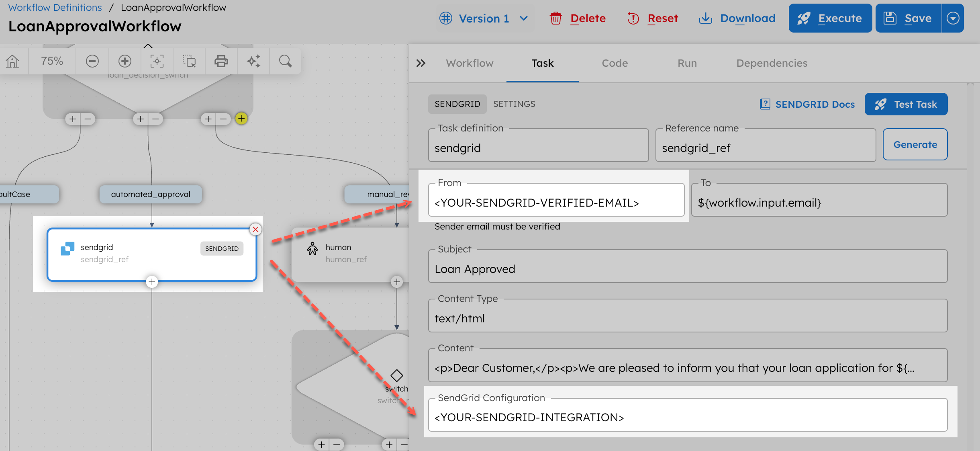The width and height of the screenshot is (980, 451).
Task: Select the Task tab
Action: point(543,63)
